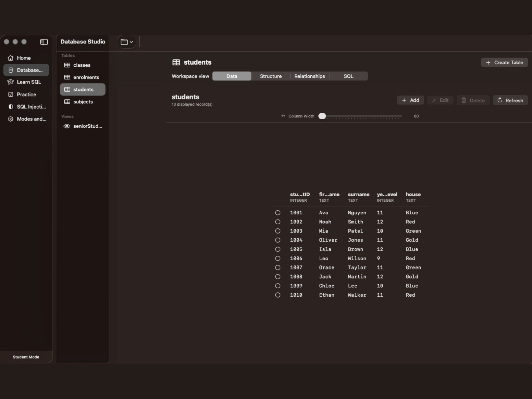Select radio button for row 1004 Oliver

pos(277,240)
